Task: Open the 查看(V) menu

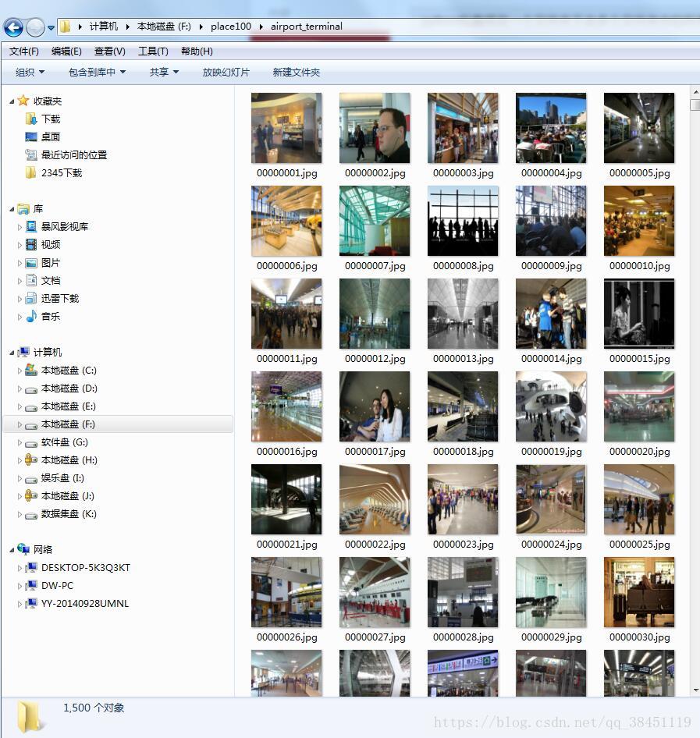Action: click(x=110, y=51)
